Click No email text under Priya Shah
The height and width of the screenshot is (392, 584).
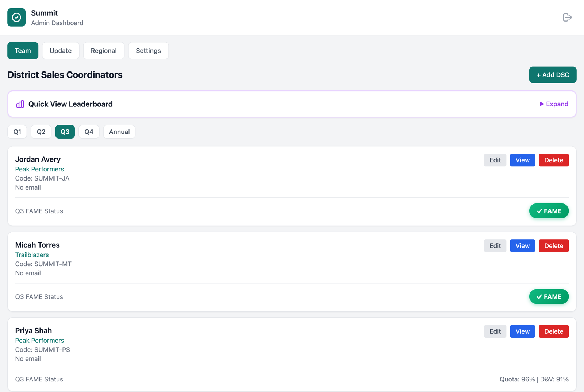tap(28, 359)
